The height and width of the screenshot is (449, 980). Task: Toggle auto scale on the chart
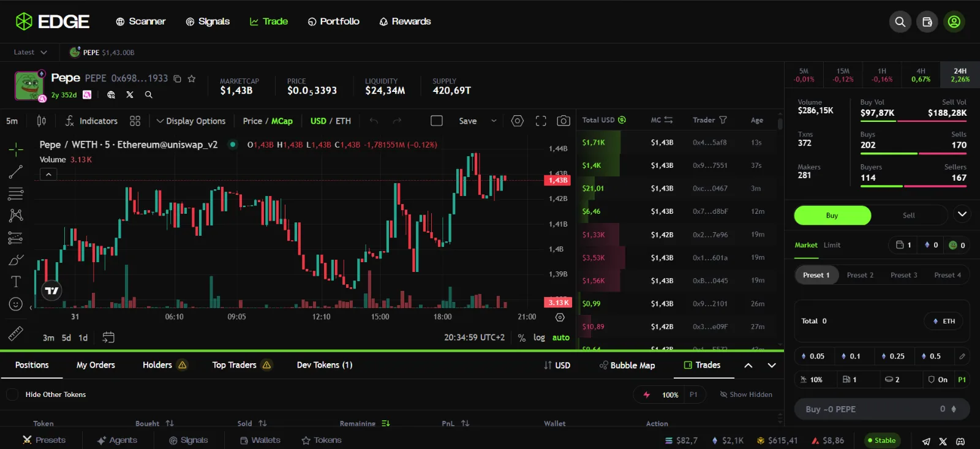tap(561, 338)
